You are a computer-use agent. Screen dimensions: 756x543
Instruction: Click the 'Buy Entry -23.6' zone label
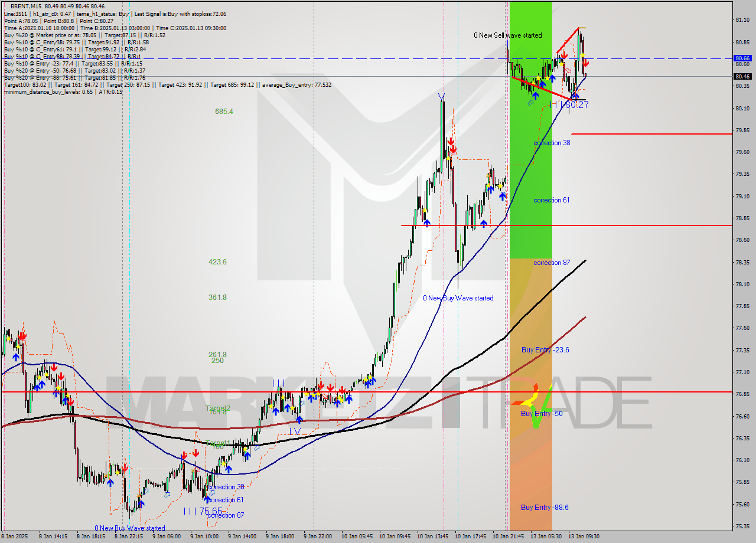545,350
